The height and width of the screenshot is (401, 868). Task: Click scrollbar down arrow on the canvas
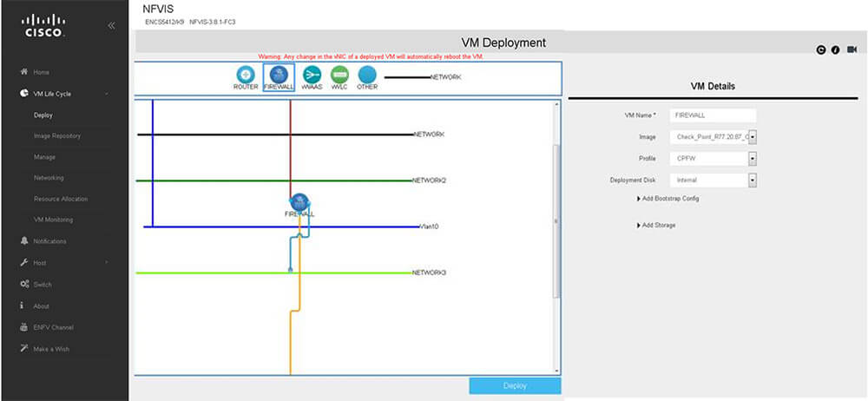point(557,370)
